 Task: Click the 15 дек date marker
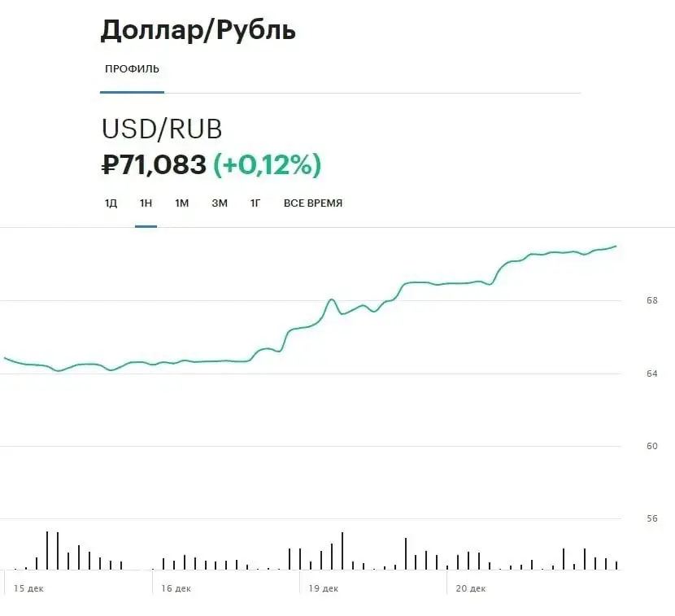pos(29,588)
